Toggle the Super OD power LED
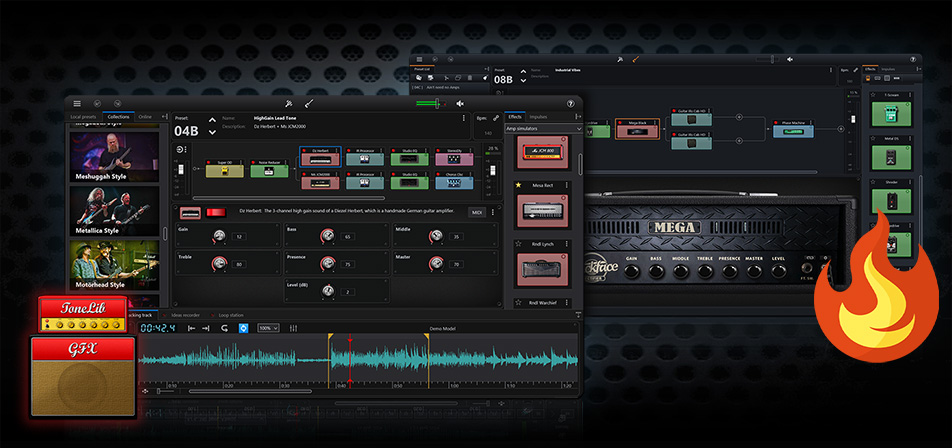 tap(209, 163)
